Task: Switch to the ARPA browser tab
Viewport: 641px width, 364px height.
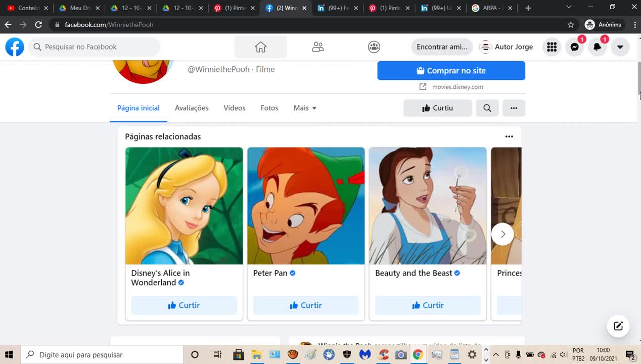Action: pos(491,8)
